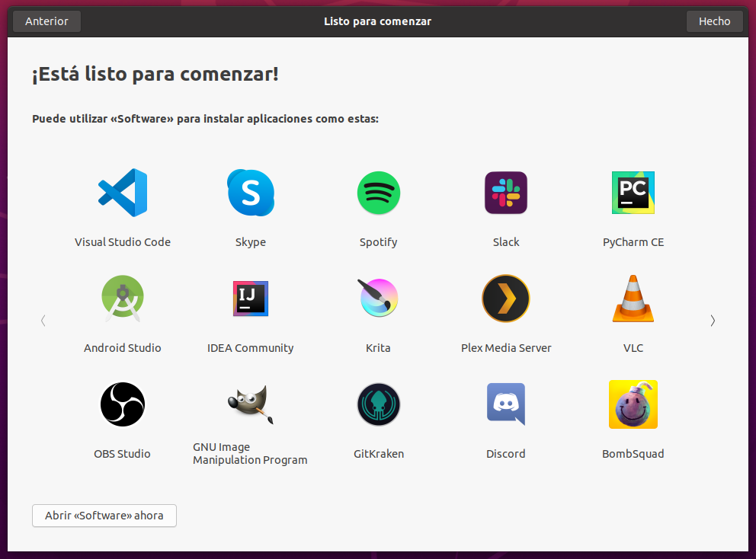The width and height of the screenshot is (756, 559).
Task: Select the GitKraken icon
Action: pyautogui.click(x=379, y=404)
